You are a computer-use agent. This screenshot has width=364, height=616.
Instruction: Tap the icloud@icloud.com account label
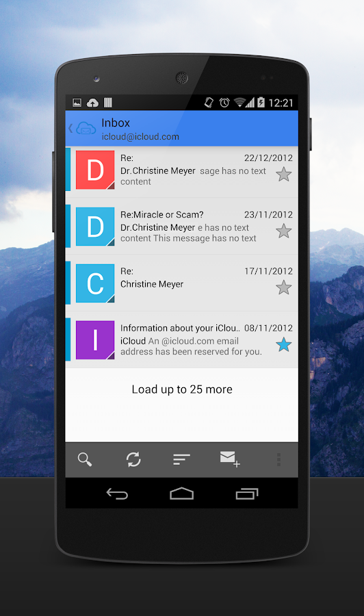[x=140, y=137]
